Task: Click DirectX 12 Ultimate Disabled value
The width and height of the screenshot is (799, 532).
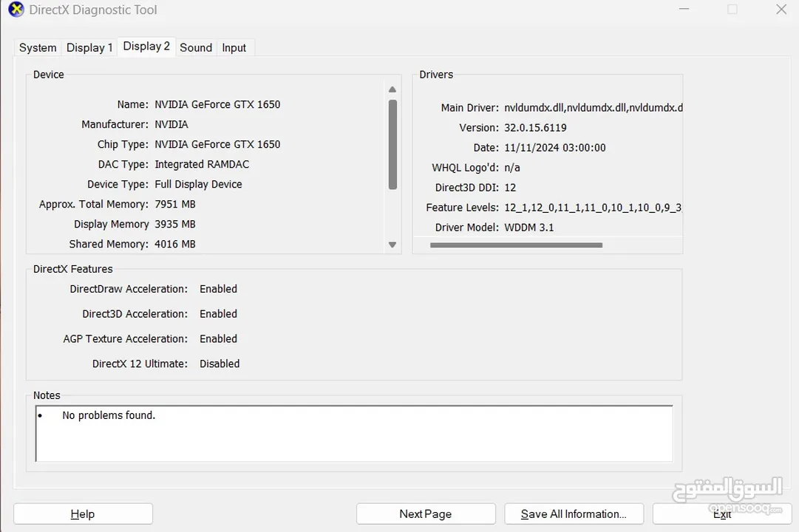Action: tap(220, 364)
